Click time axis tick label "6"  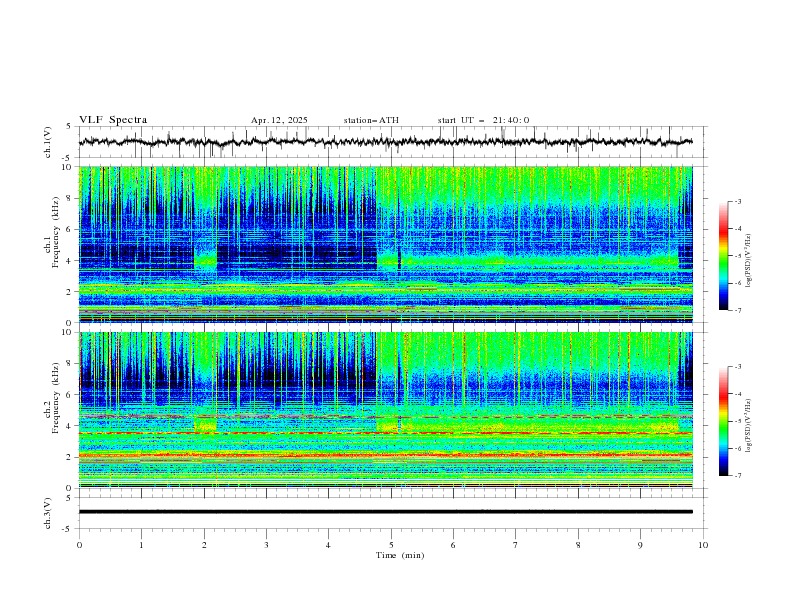point(453,545)
